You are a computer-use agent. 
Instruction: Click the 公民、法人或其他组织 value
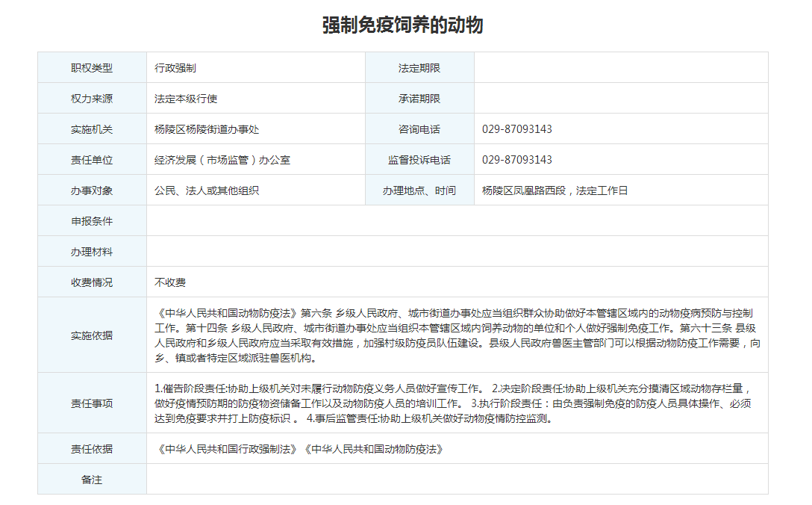coord(207,190)
